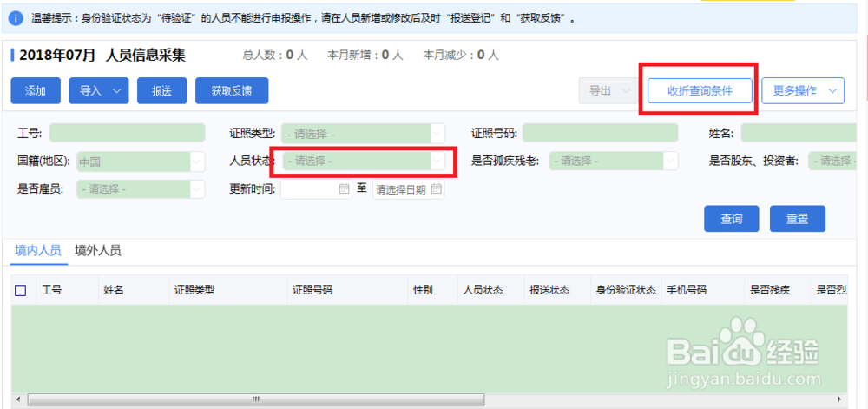Open the 国籍(地区) dropdown showing 中国
The image size is (868, 409).
point(141,162)
